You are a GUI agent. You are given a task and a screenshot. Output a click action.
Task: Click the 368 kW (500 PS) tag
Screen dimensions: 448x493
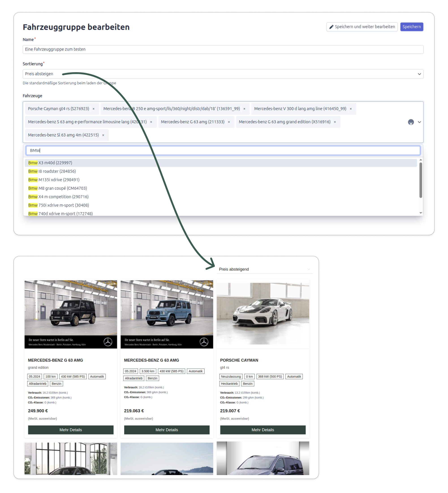pos(270,377)
